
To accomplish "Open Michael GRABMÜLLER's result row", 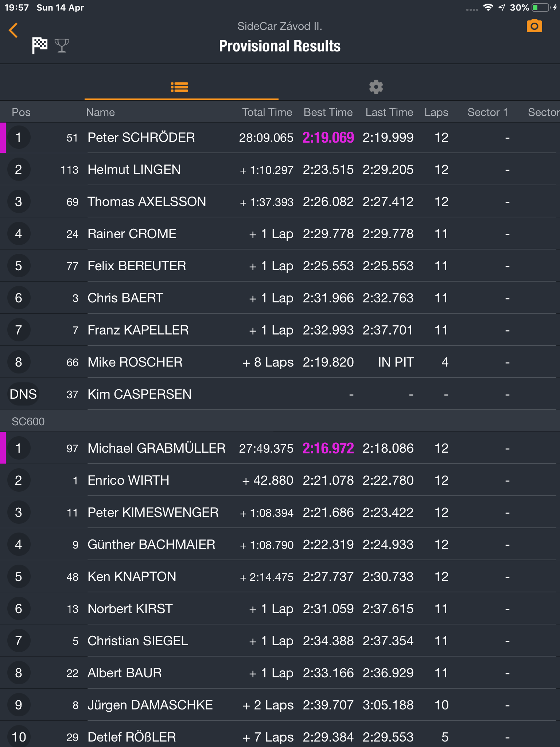I will [280, 448].
